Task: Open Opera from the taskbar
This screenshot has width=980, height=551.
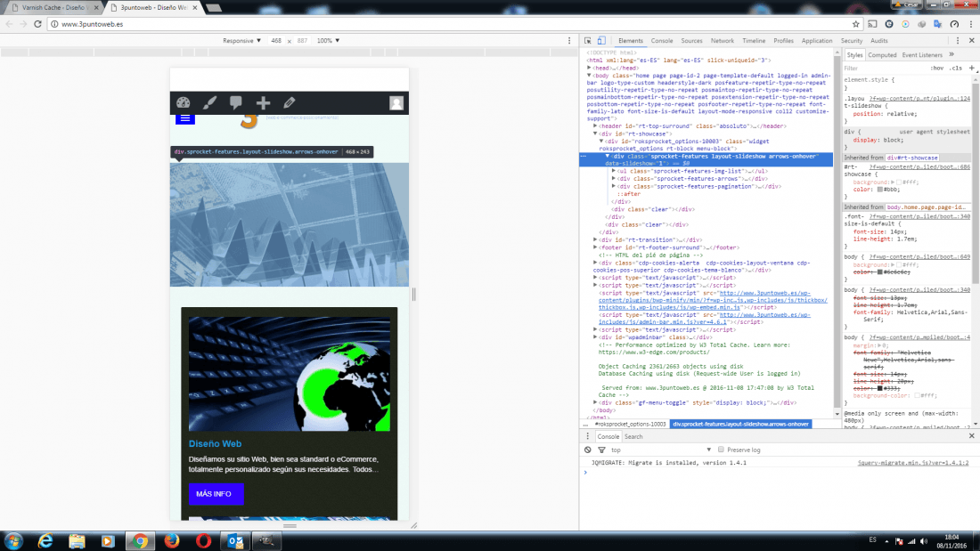Action: (x=203, y=541)
